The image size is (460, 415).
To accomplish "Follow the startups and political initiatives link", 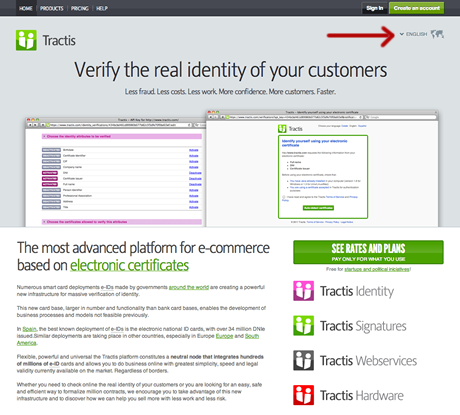I will 377,269.
